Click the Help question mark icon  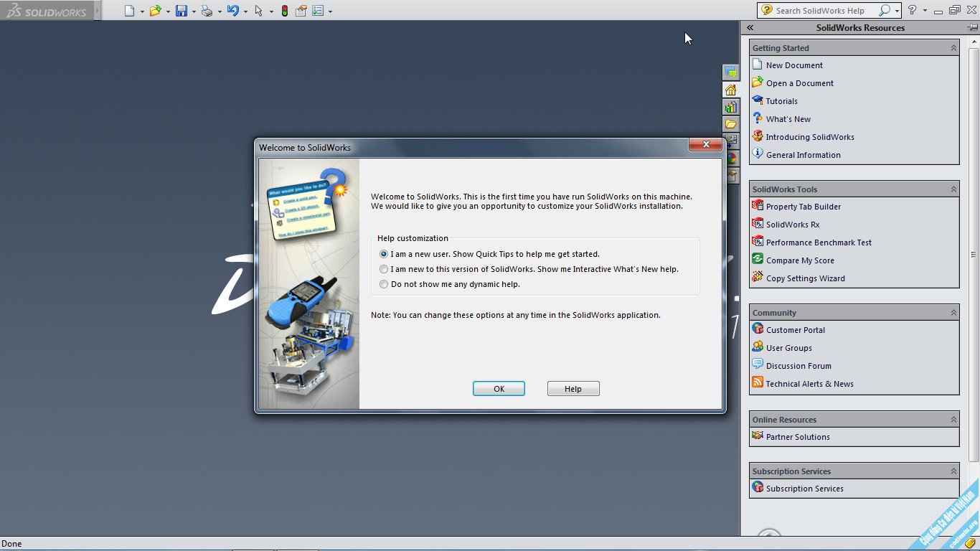click(912, 10)
